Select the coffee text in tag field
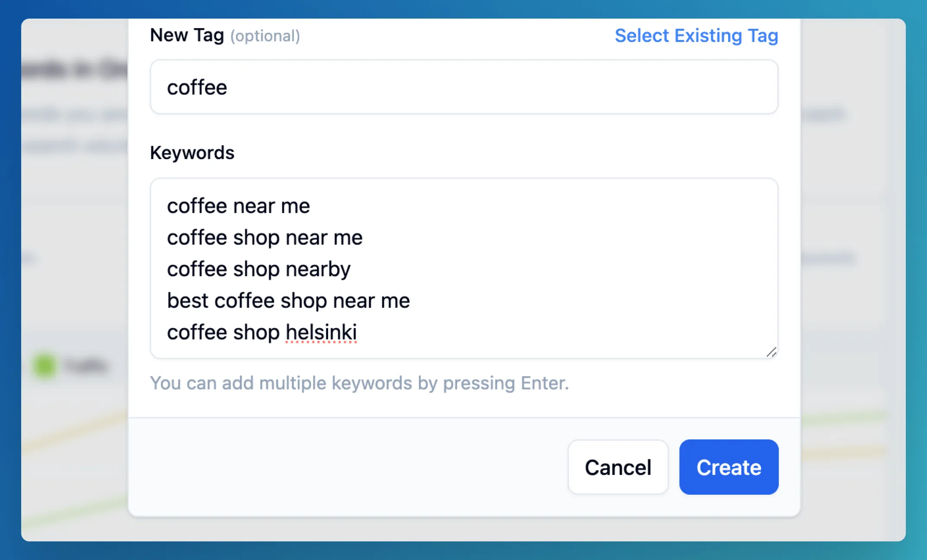 pos(198,86)
